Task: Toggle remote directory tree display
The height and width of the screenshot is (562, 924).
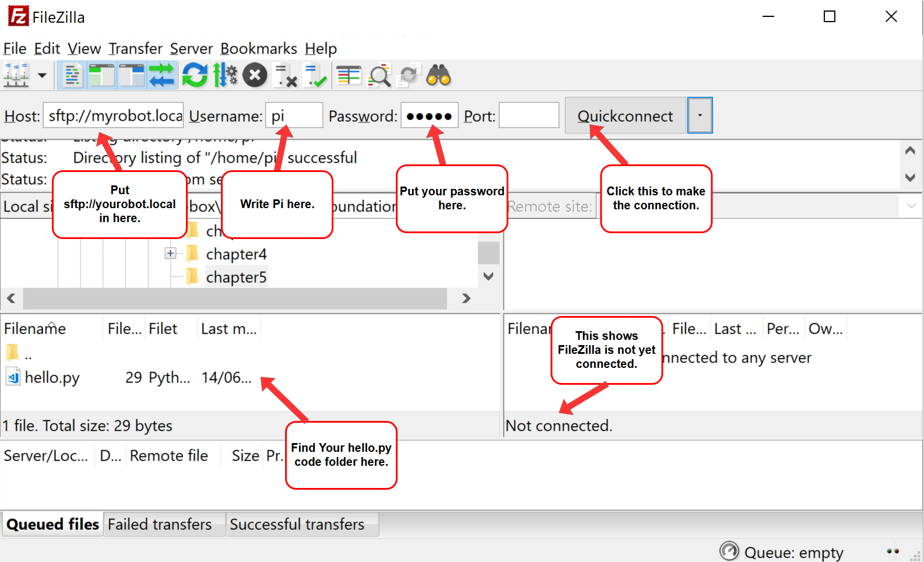Action: coord(132,75)
